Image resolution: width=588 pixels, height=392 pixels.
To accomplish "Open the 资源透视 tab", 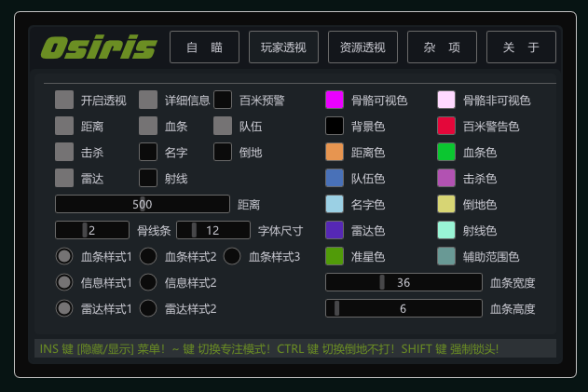I will [x=362, y=47].
